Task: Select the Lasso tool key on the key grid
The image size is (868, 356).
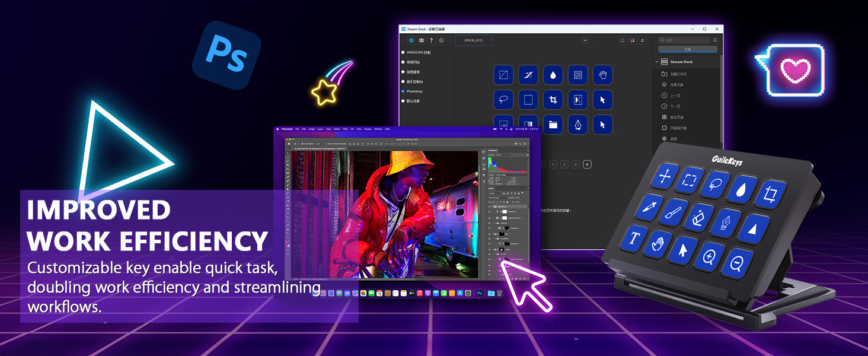Action: 503,100
